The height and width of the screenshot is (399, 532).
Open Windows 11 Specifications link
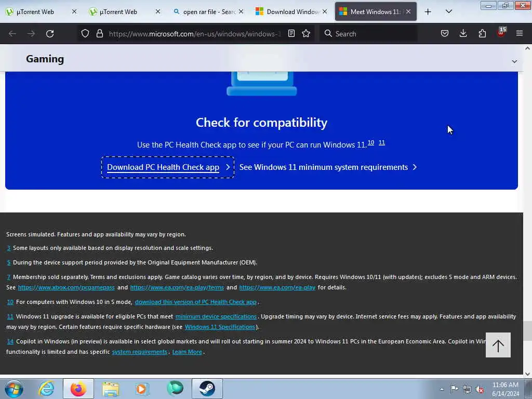pos(220,327)
